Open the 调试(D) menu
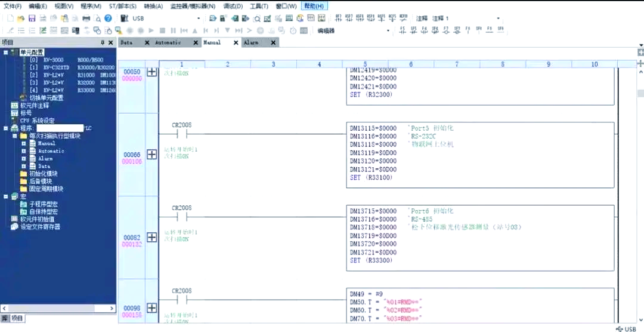 [x=233, y=6]
